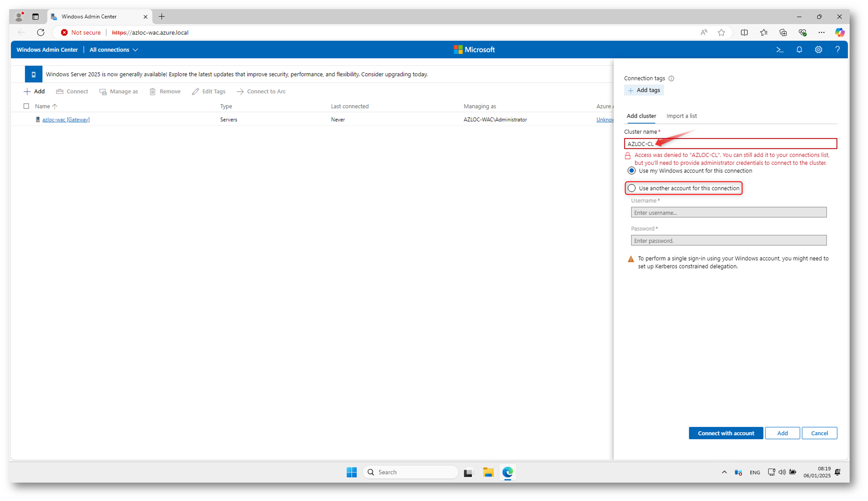Image resolution: width=868 pixels, height=501 pixels.
Task: Open notifications bell in Windows Admin Center
Action: [799, 50]
